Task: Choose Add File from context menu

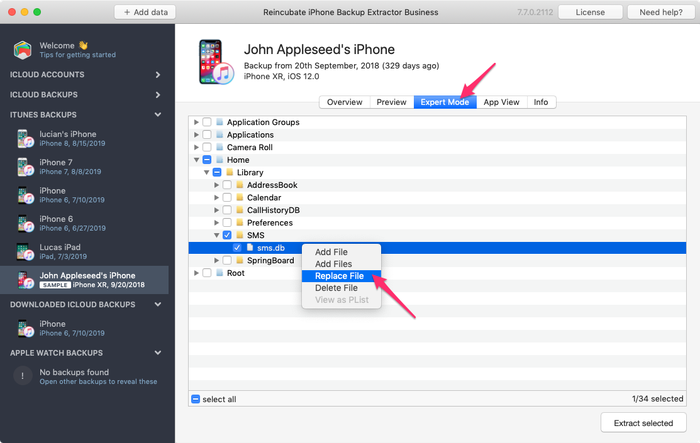Action: (x=342, y=252)
